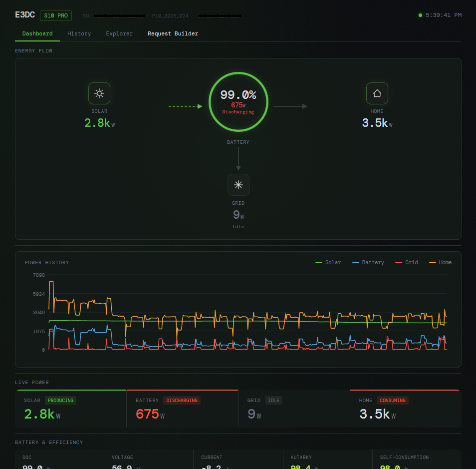Toggle the Grid series in chart legend
476x469 pixels.
click(407, 262)
